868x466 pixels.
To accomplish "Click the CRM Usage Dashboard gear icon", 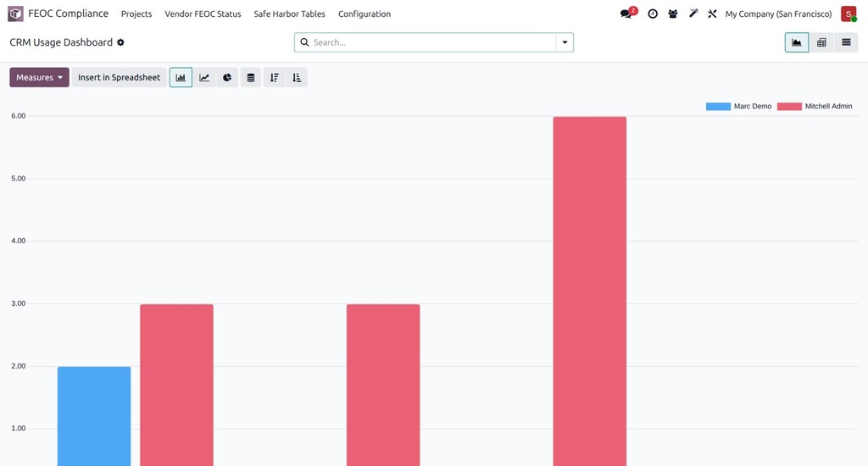I will [x=120, y=42].
